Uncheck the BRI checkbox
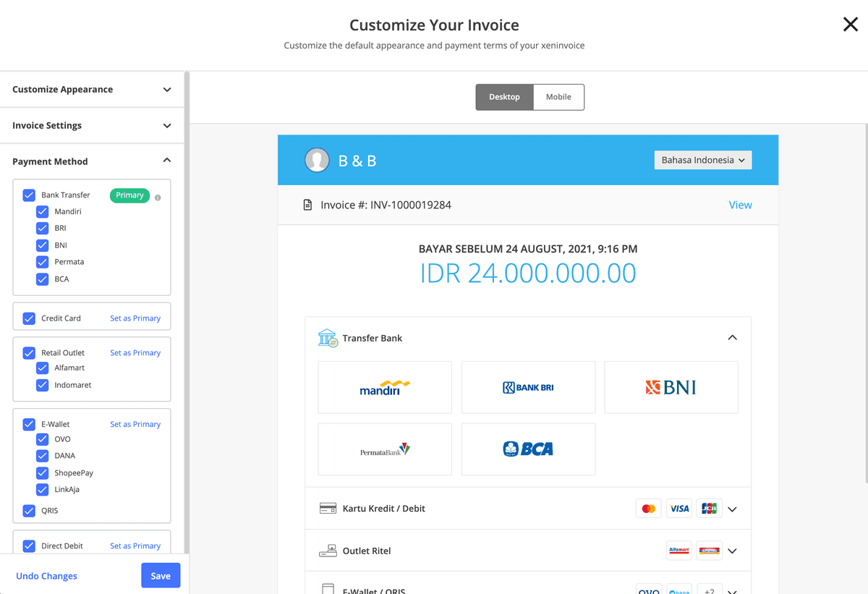Viewport: 868px width, 594px height. click(x=43, y=228)
